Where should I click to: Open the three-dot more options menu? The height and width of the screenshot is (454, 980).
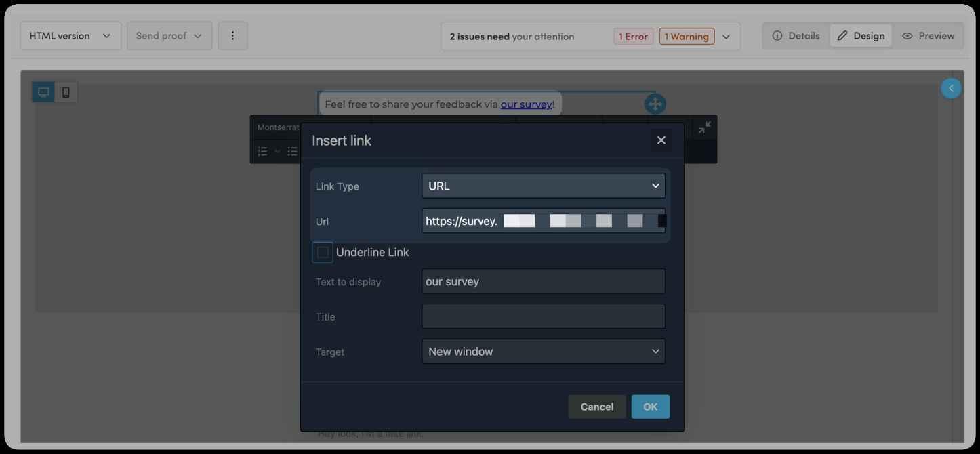232,36
